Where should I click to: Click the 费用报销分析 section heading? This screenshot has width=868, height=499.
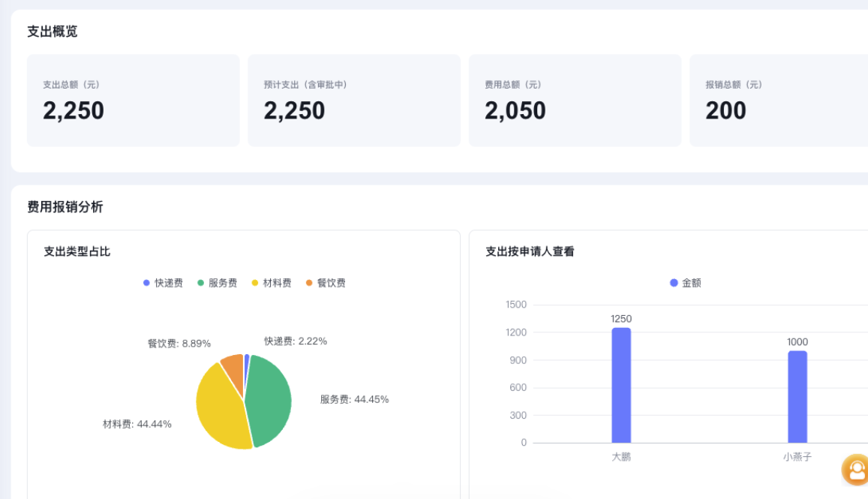(65, 207)
